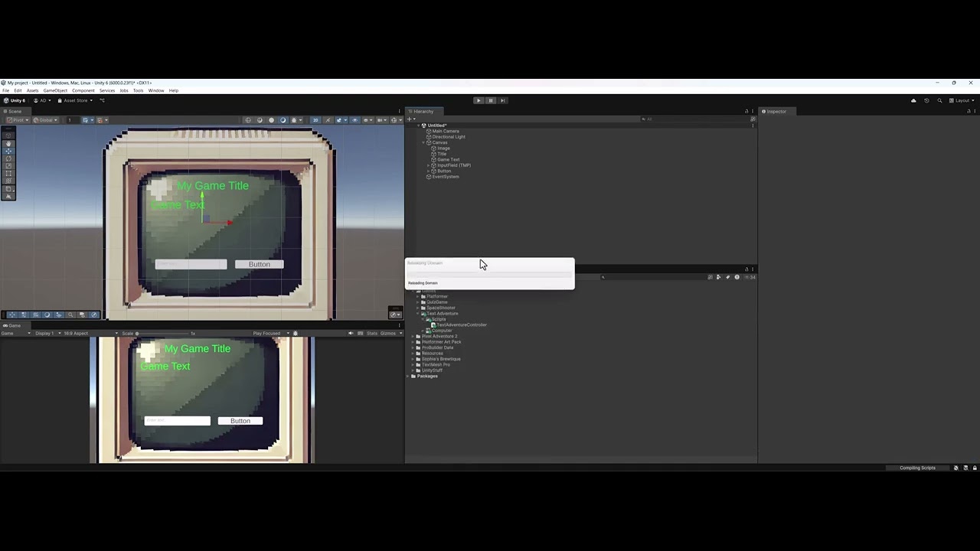This screenshot has height=551, width=980.
Task: Select Directional Light in Hierarchy
Action: click(x=449, y=137)
